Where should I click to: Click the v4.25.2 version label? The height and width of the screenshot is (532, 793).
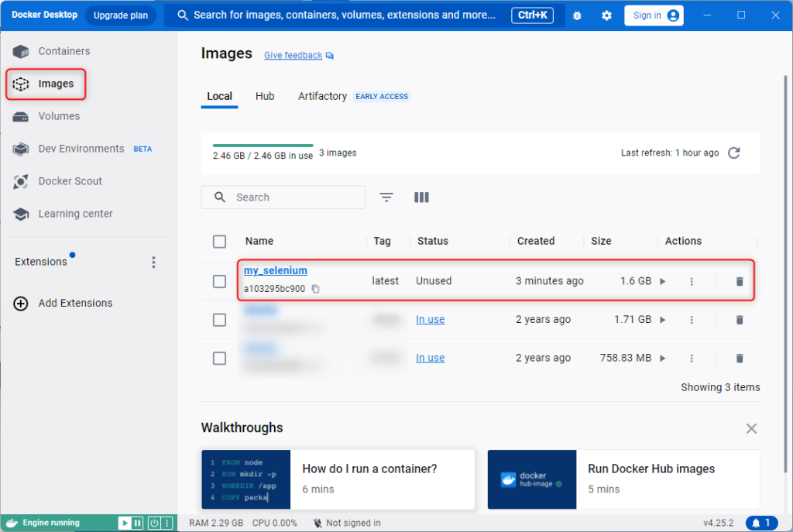pos(718,523)
